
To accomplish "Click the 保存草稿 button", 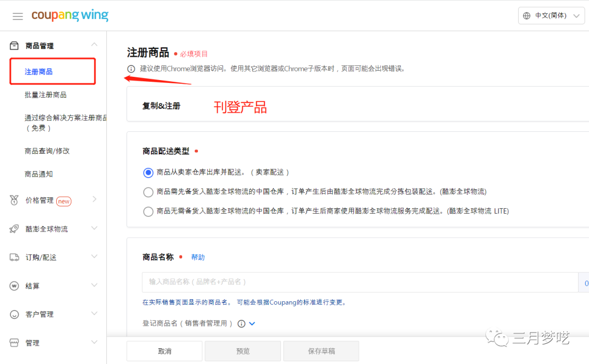I will pos(321,351).
